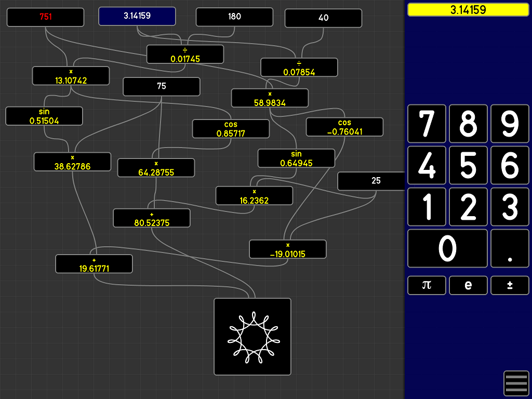The image size is (532, 399).
Task: Select the 25 constant node
Action: (371, 181)
